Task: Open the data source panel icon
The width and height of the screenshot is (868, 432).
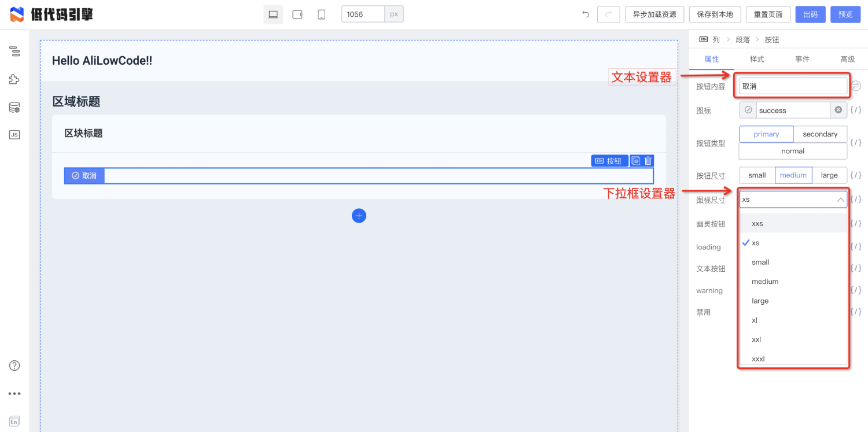Action: [14, 107]
